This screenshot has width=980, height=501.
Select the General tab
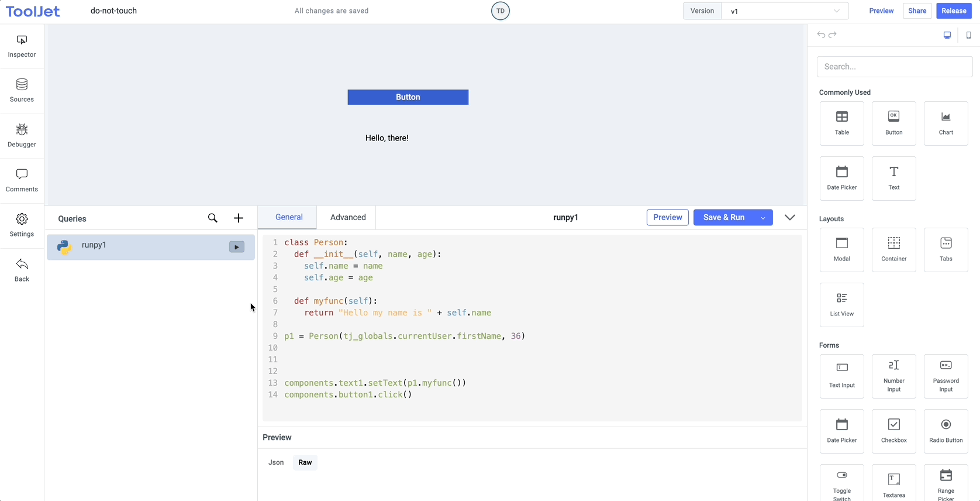tap(289, 217)
